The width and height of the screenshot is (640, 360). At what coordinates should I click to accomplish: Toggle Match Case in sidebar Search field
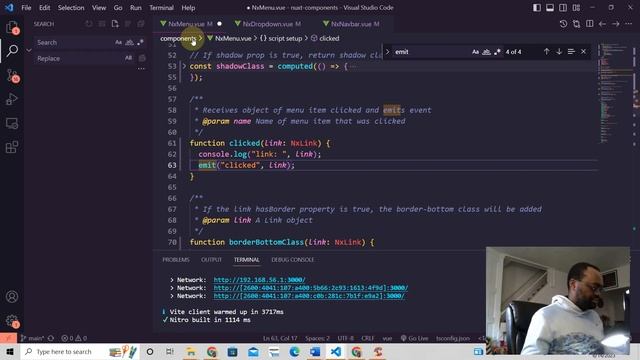pyautogui.click(x=118, y=42)
